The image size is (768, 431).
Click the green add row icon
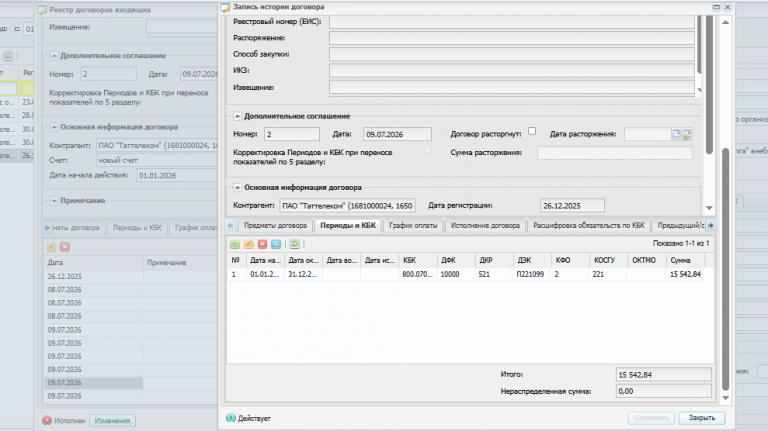235,244
